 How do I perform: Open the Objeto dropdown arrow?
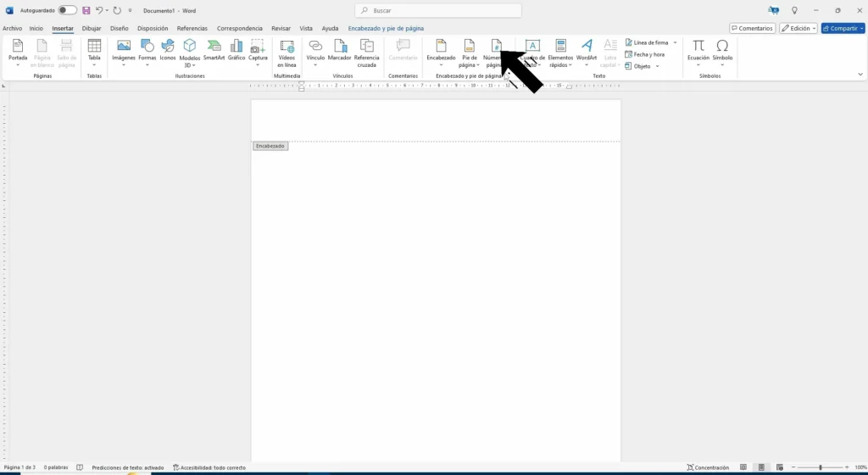pyautogui.click(x=658, y=66)
